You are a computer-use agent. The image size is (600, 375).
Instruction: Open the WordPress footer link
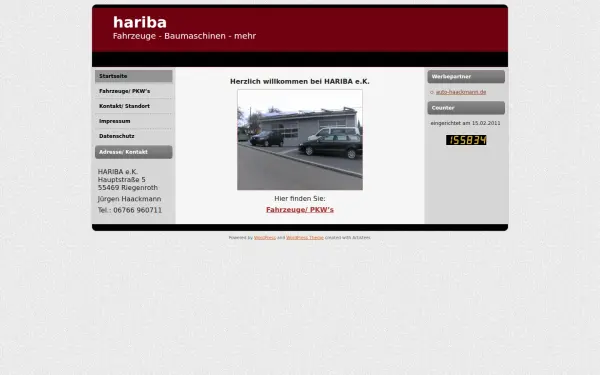[265, 238]
